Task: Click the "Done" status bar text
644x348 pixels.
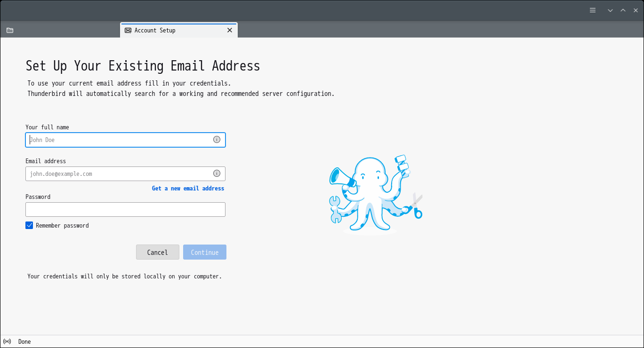Action: tap(24, 342)
